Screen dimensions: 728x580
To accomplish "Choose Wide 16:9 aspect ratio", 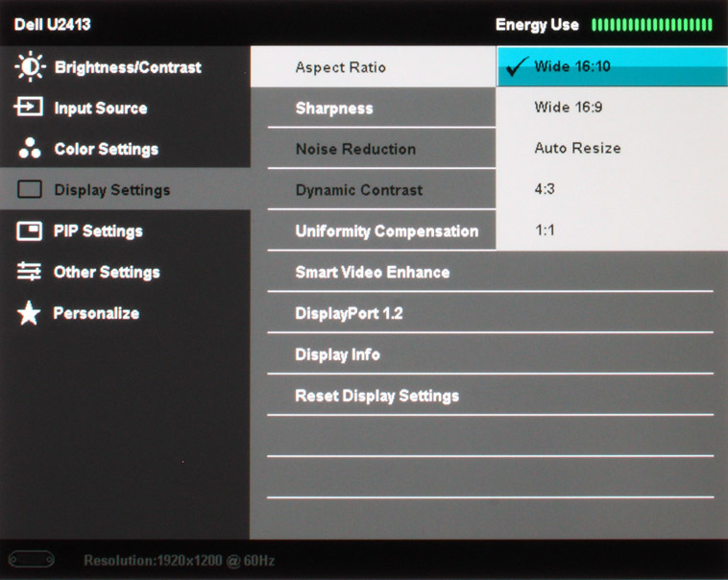I will pos(612,108).
